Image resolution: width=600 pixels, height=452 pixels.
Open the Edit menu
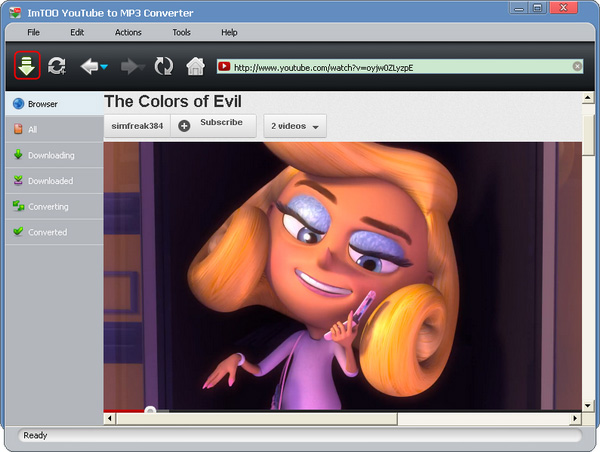pos(77,33)
